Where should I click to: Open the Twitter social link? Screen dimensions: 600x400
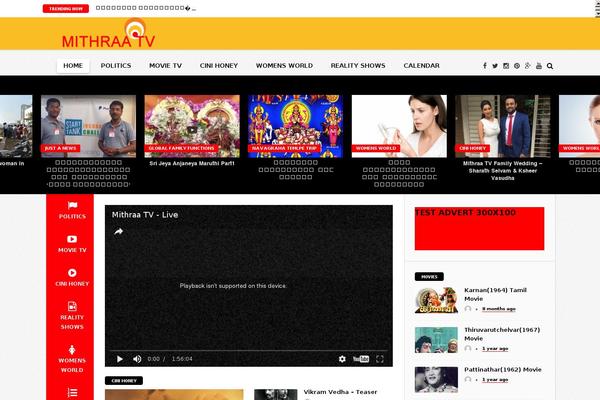495,66
